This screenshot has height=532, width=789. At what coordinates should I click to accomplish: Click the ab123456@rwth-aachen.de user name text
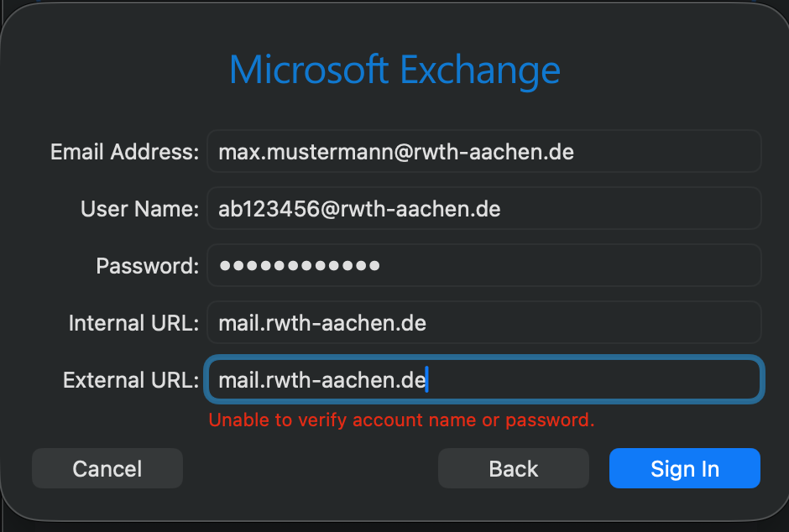359,209
